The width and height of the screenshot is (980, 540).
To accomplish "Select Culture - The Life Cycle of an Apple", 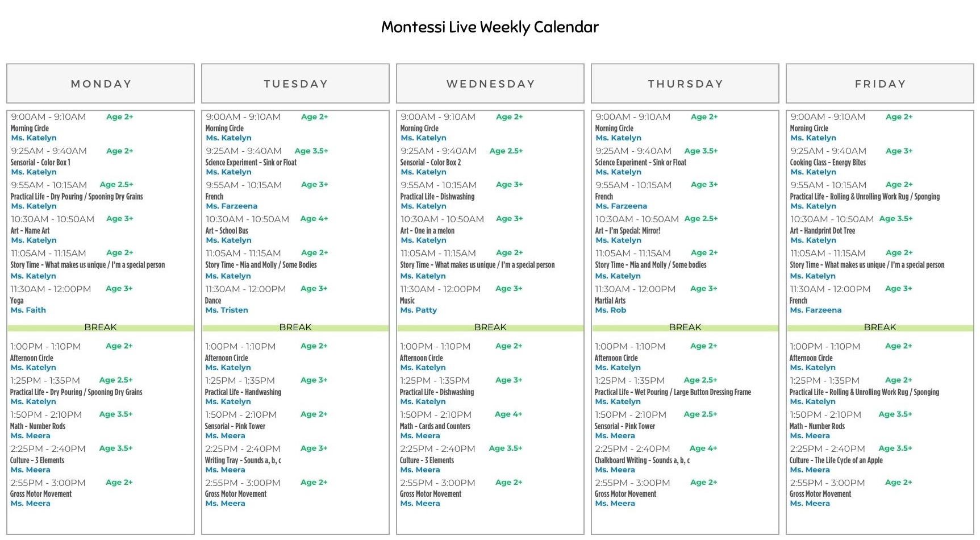I will [x=836, y=460].
